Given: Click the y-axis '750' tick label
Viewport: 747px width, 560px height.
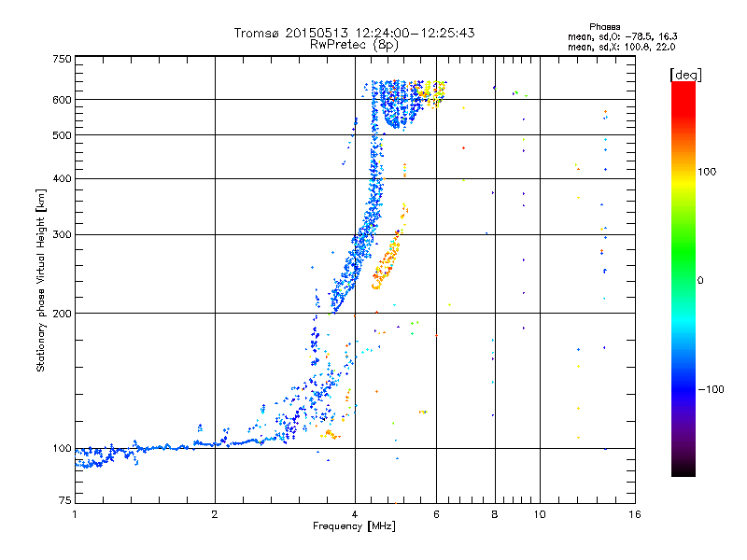Looking at the screenshot, I should [x=62, y=59].
